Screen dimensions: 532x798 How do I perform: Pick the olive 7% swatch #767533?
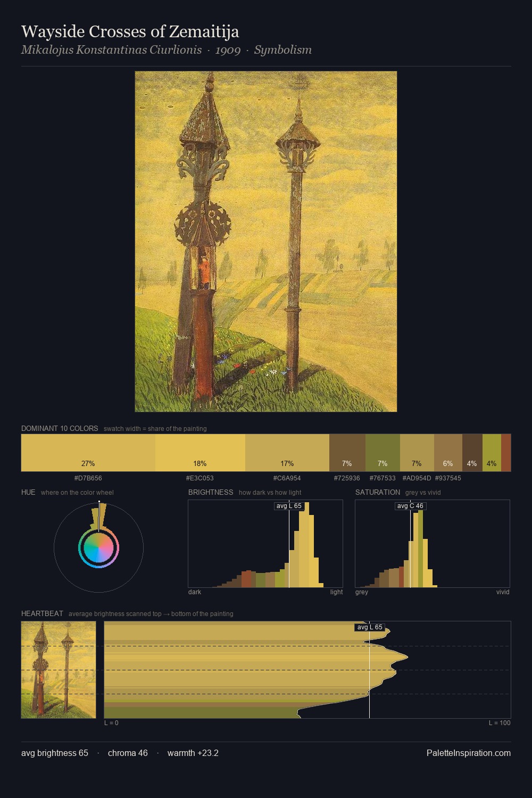coord(383,453)
